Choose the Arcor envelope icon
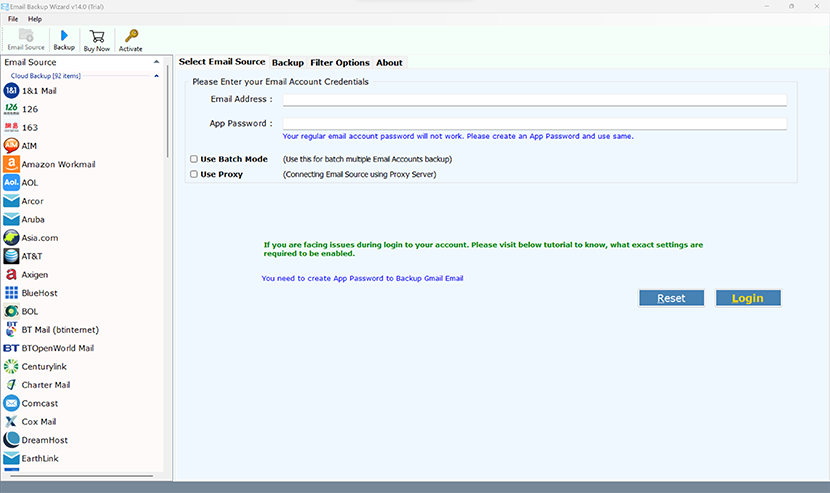Viewport: 830px width, 493px height. pos(11,201)
